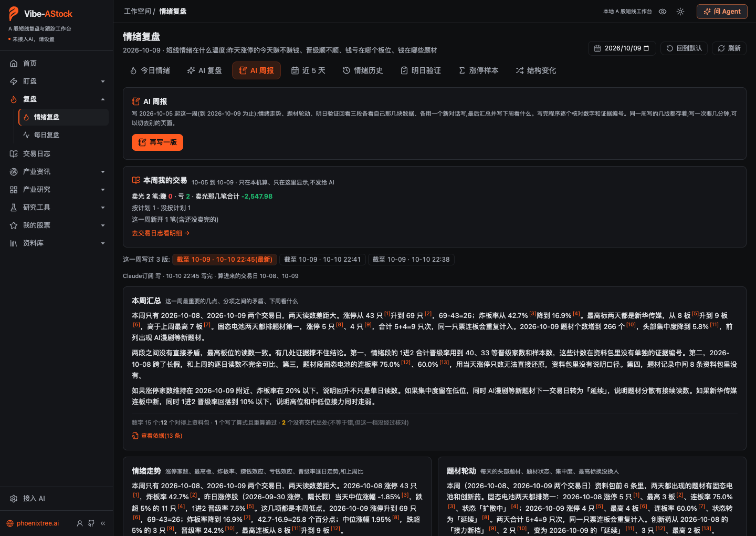Collapse the sidebar with double-chevron icon
Screen dimensions: 756x536
(x=103, y=523)
